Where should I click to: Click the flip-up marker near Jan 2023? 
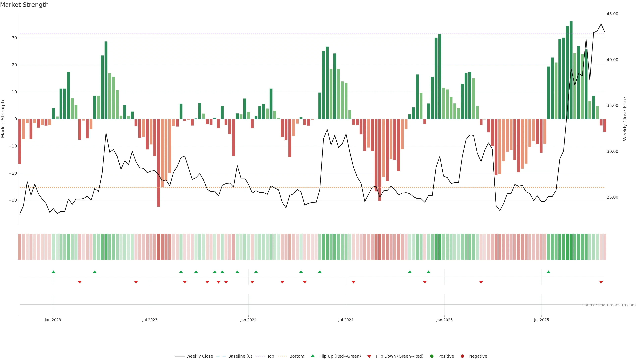tap(53, 272)
